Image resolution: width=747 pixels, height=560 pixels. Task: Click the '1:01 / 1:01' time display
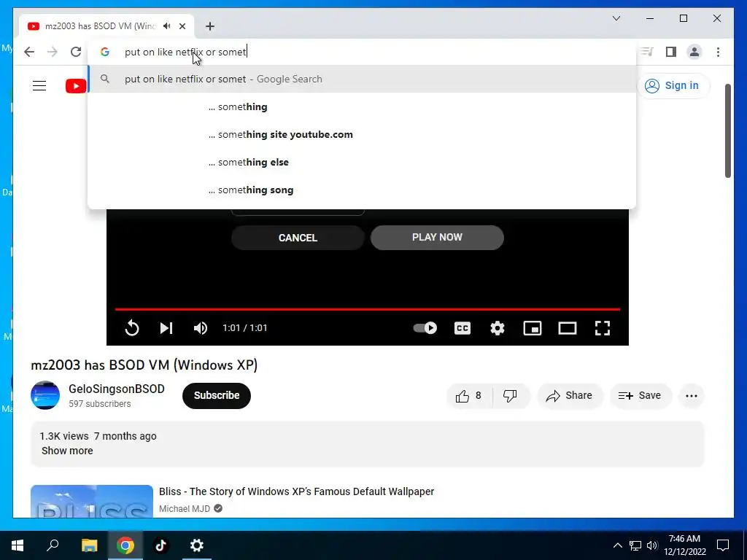pos(245,328)
